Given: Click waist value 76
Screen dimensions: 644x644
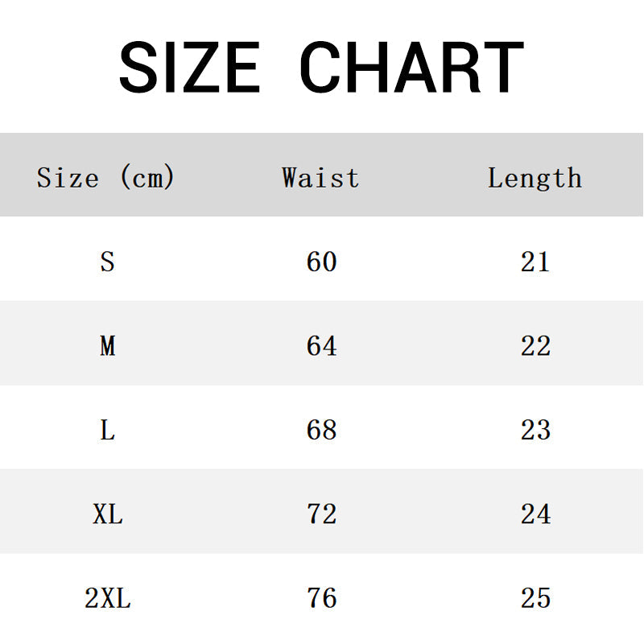Looking at the screenshot, I should click(321, 598).
